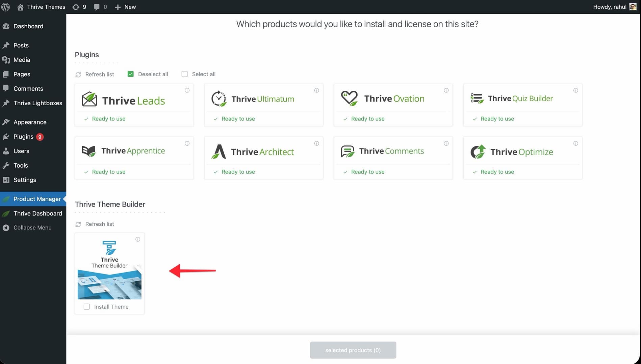Screen dimensions: 641x364
Task: Open the New content dropdown
Action: 125,7
